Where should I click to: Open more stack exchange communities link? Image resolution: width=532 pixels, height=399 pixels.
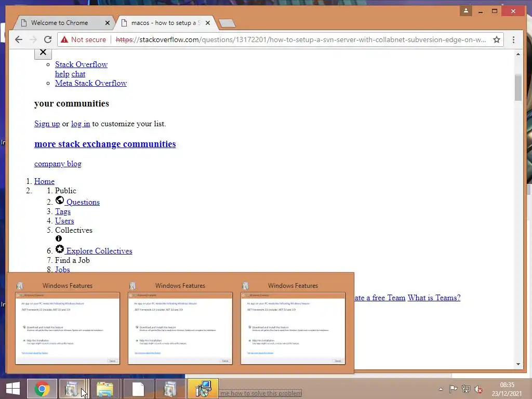(105, 144)
